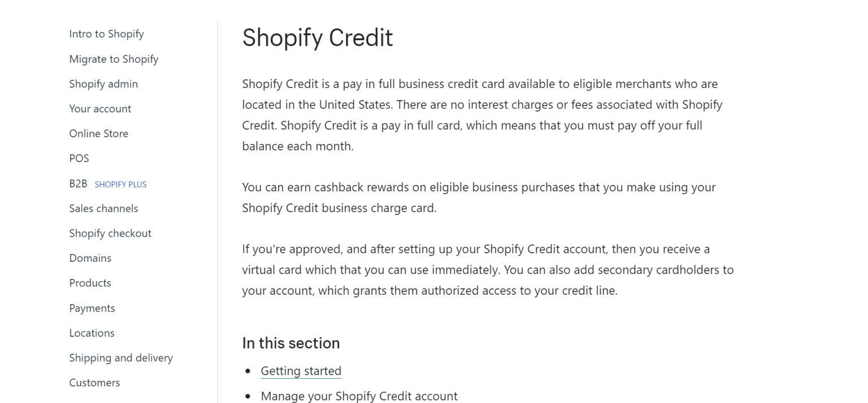Select Shopify checkout from the sidebar
Screen dimensions: 868x403
(110, 233)
